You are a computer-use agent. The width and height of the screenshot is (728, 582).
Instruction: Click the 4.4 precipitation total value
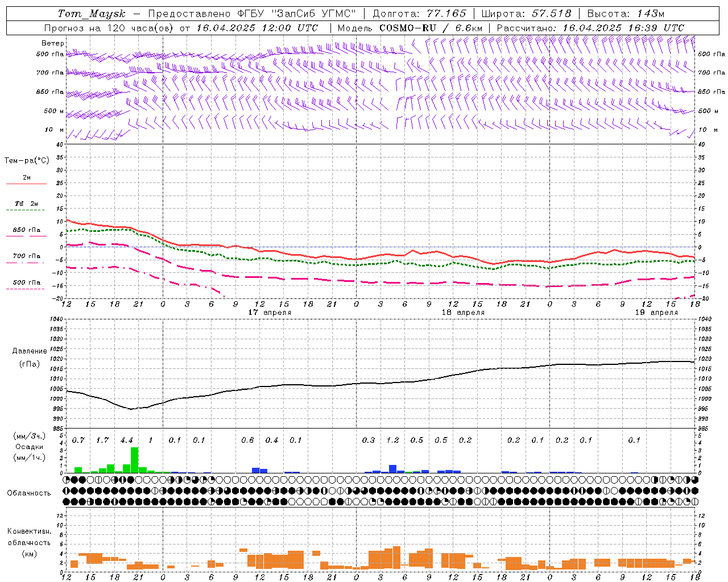pyautogui.click(x=127, y=440)
